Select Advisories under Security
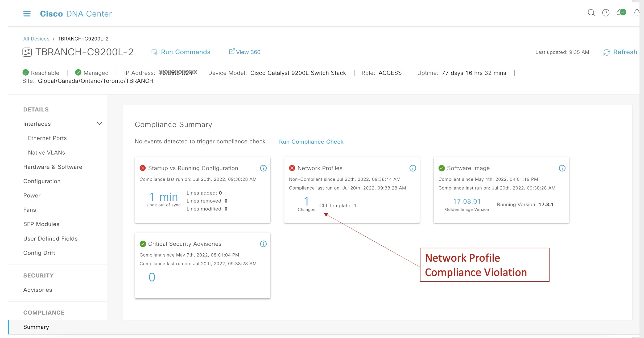Image resolution: width=644 pixels, height=338 pixels. coord(38,290)
